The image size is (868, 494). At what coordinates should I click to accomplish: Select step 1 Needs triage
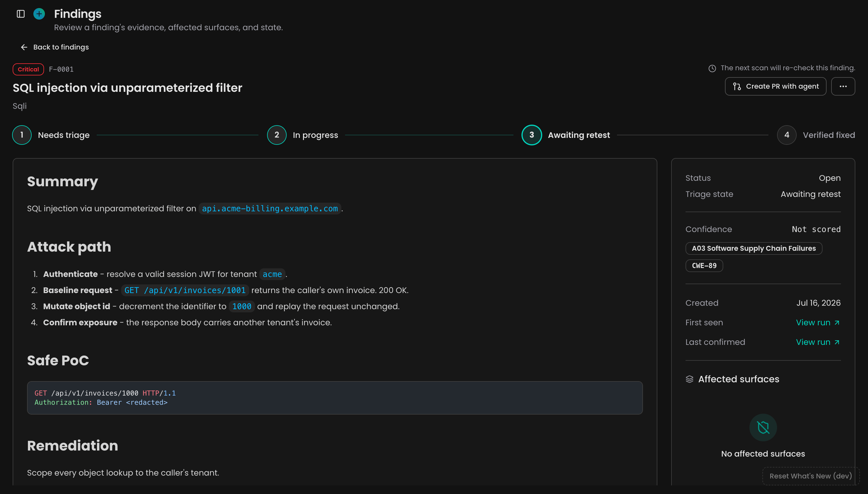51,135
